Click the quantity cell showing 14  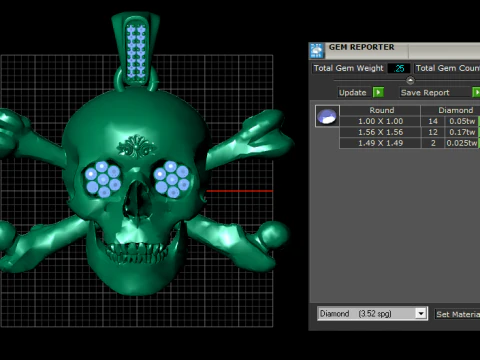pyautogui.click(x=433, y=121)
